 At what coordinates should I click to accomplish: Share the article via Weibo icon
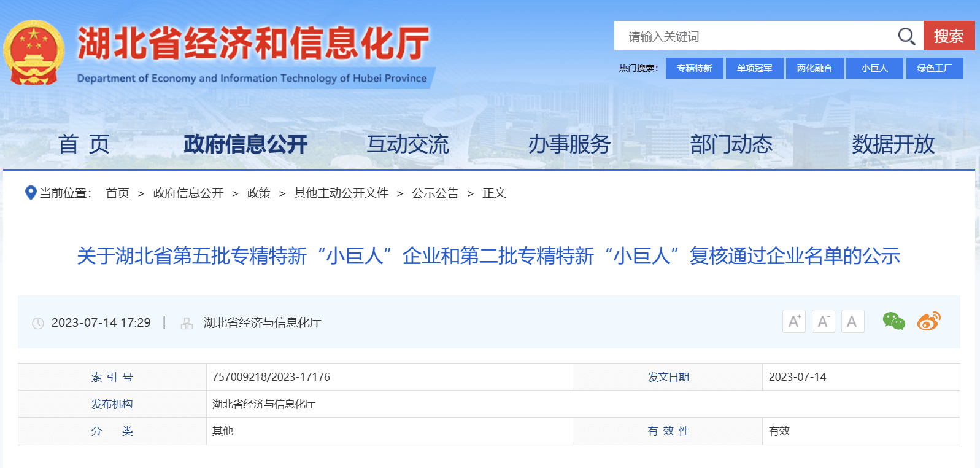(x=928, y=321)
